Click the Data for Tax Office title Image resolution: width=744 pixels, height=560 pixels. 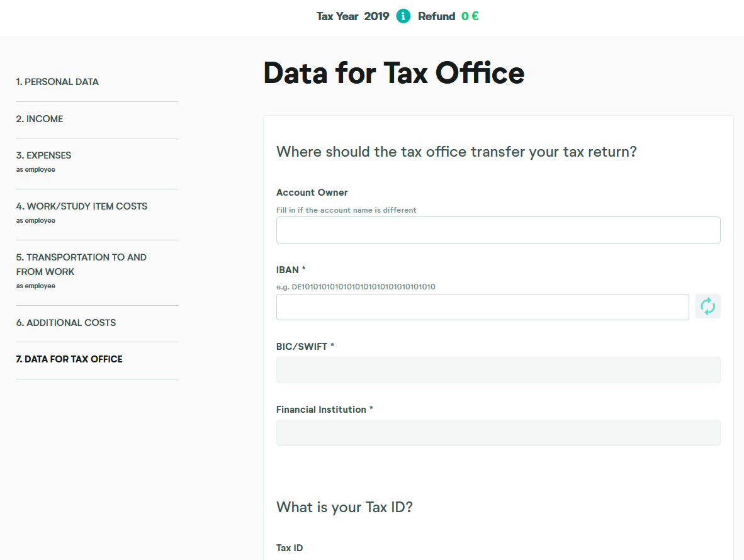point(393,73)
